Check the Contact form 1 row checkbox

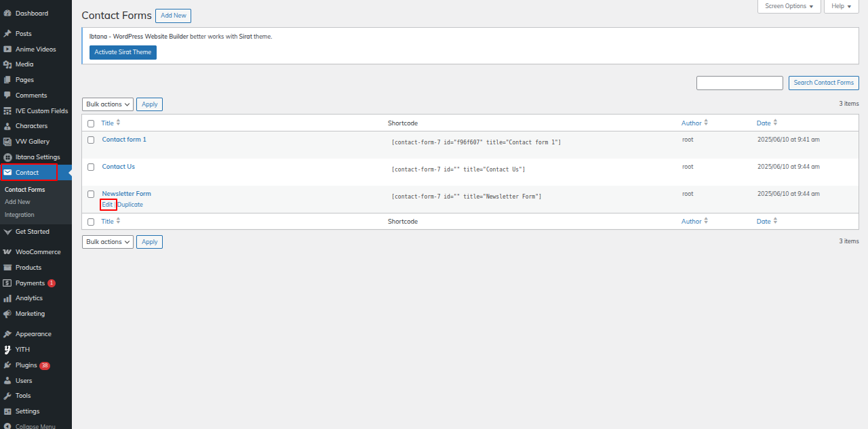coord(91,140)
